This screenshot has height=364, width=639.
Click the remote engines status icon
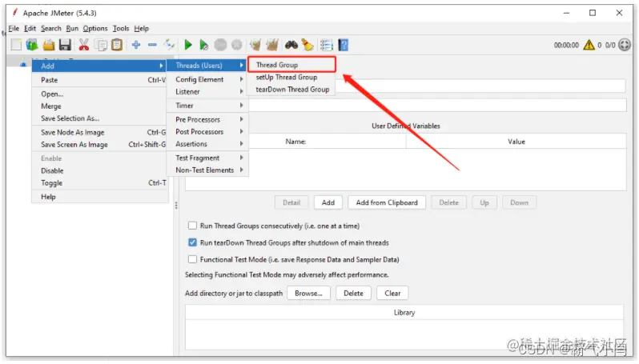[x=625, y=45]
